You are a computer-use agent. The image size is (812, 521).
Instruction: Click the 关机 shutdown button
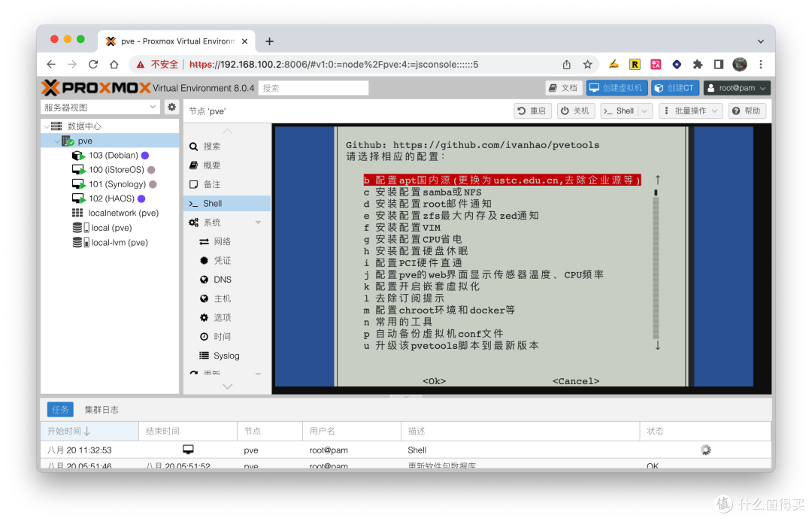[x=576, y=111]
